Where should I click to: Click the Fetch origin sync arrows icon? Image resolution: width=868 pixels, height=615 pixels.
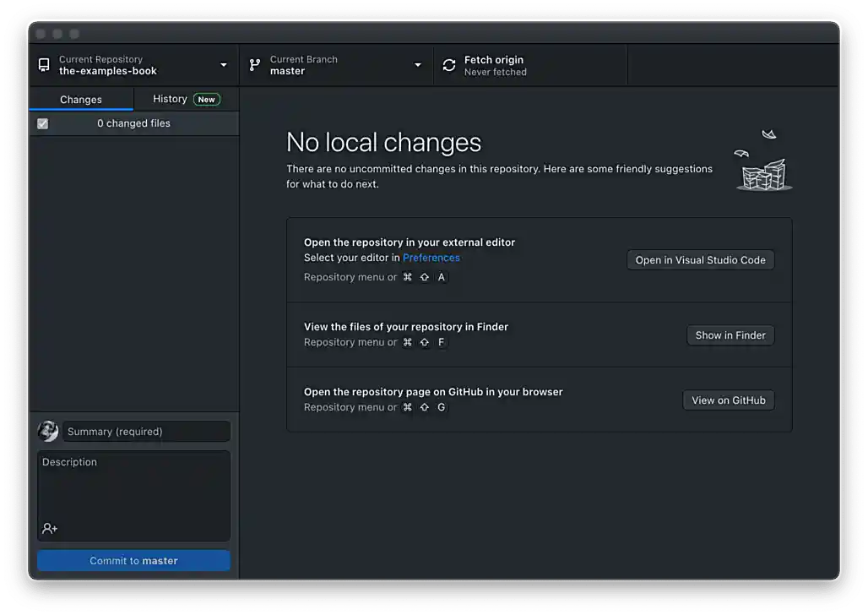[449, 64]
